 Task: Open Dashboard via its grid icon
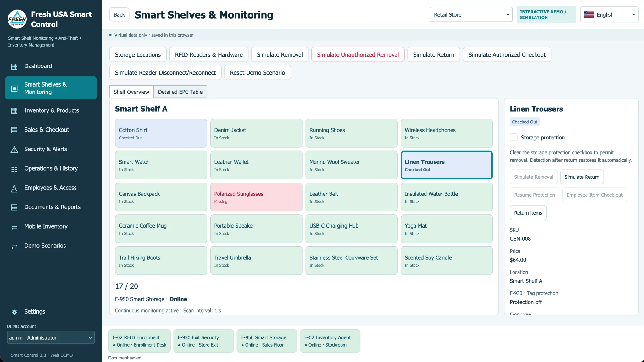coord(14,66)
